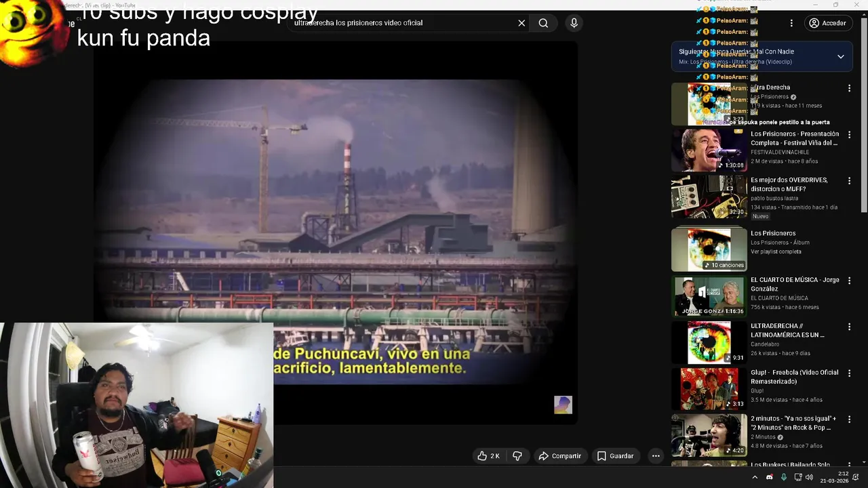Expand the 'Siguiente' mix playlist panel
This screenshot has width=868, height=488.
[x=841, y=57]
